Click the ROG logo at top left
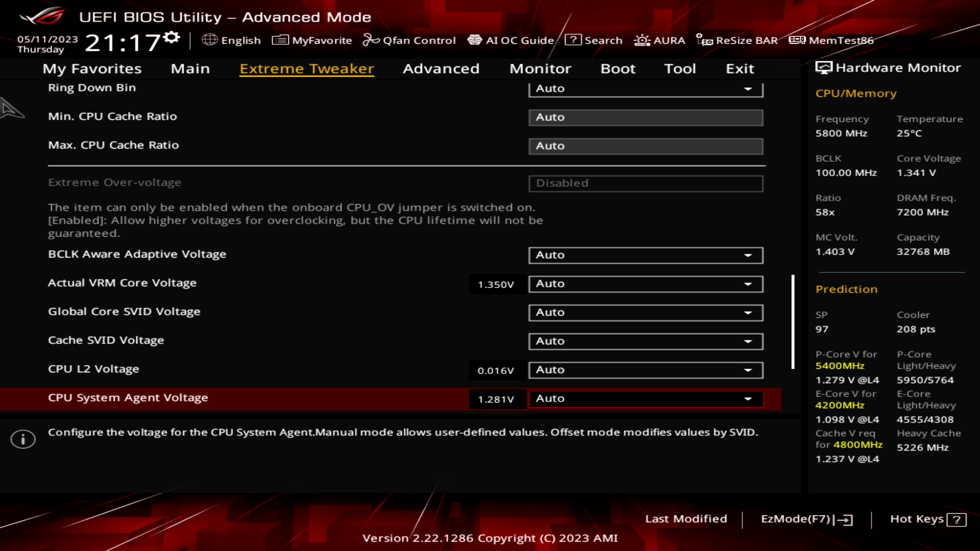The height and width of the screenshot is (551, 980). click(x=43, y=16)
